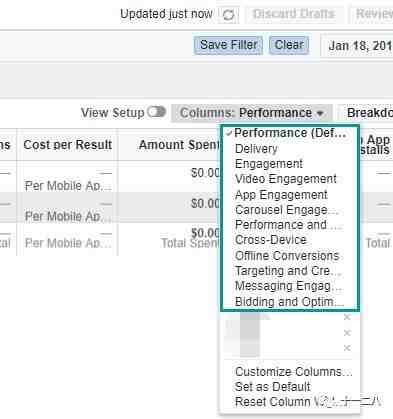Image resolution: width=393 pixels, height=419 pixels.
Task: Open the Columns: Performance dropdown
Action: click(x=252, y=113)
